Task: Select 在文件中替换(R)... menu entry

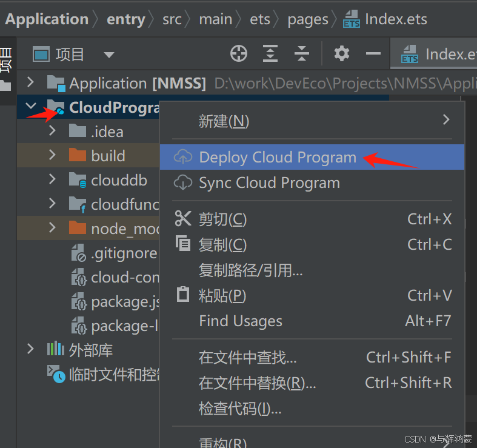Action: click(312, 383)
